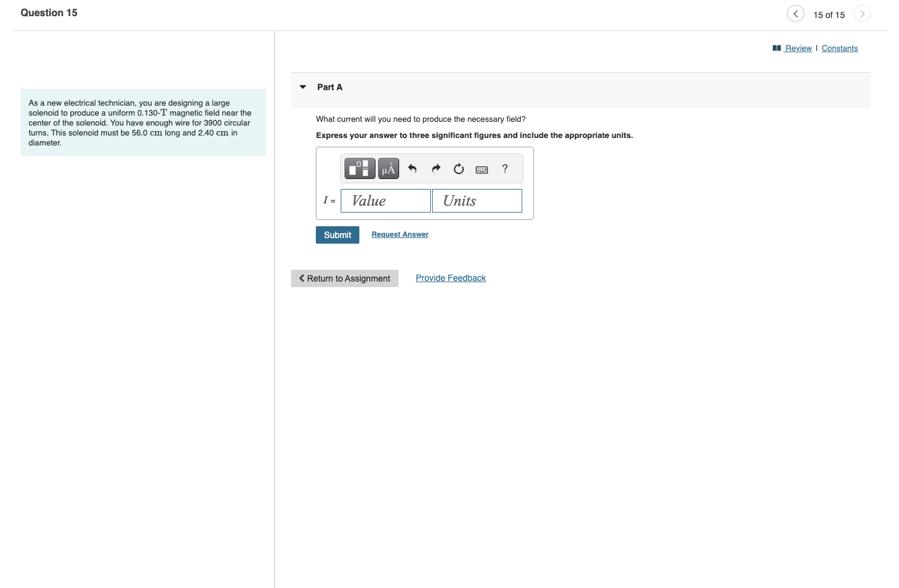This screenshot has height=588, width=899.
Task: Go to the previous question with left chevron
Action: coord(796,13)
